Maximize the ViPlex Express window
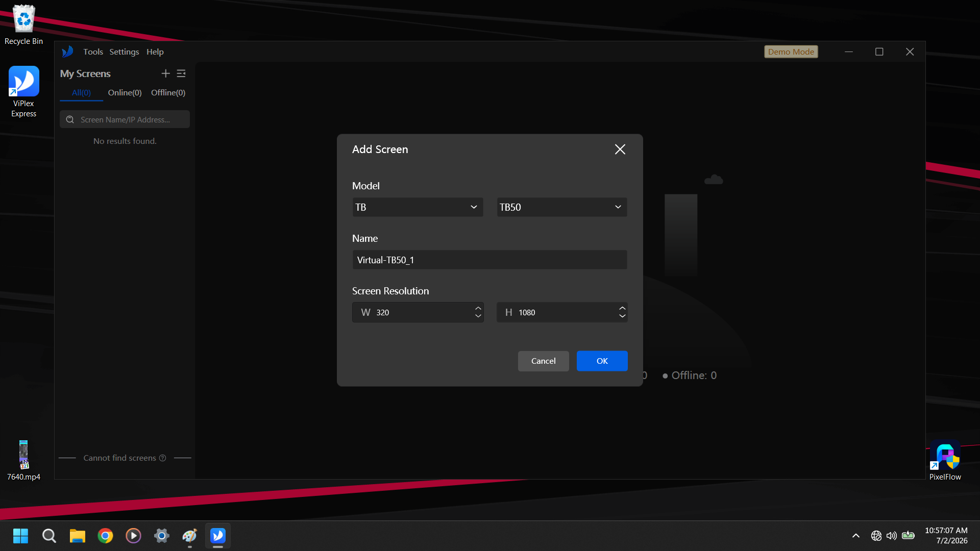 click(x=879, y=52)
